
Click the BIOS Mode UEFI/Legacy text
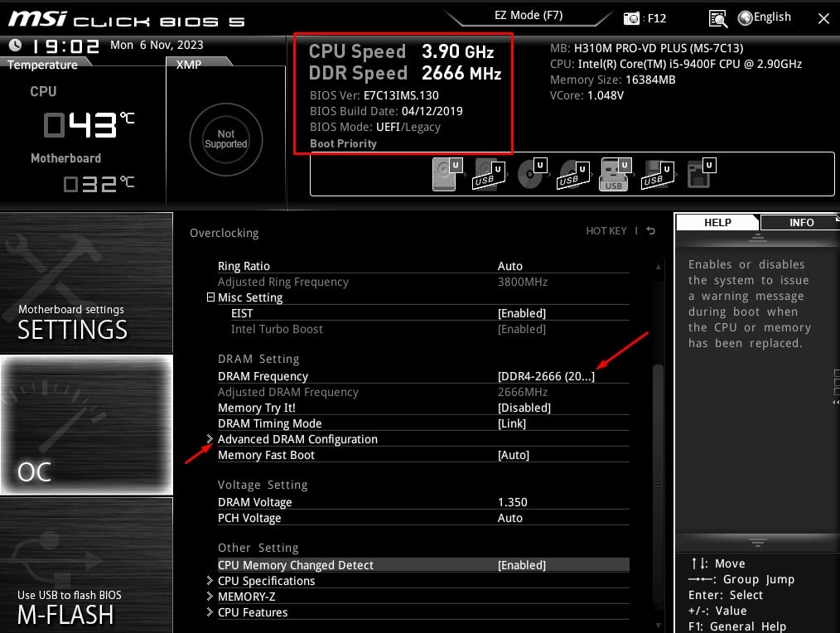[375, 127]
